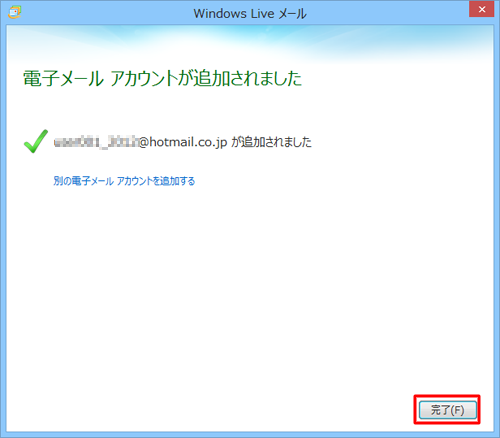The height and width of the screenshot is (438, 500).
Task: Open the 別の電子メール アカウントを追加する link
Action: pos(124,181)
